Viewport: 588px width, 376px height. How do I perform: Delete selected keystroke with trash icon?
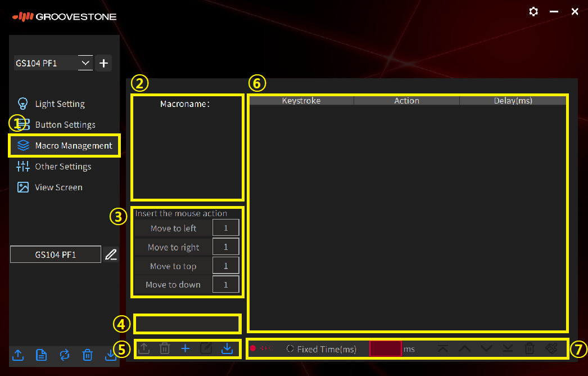tap(530, 349)
